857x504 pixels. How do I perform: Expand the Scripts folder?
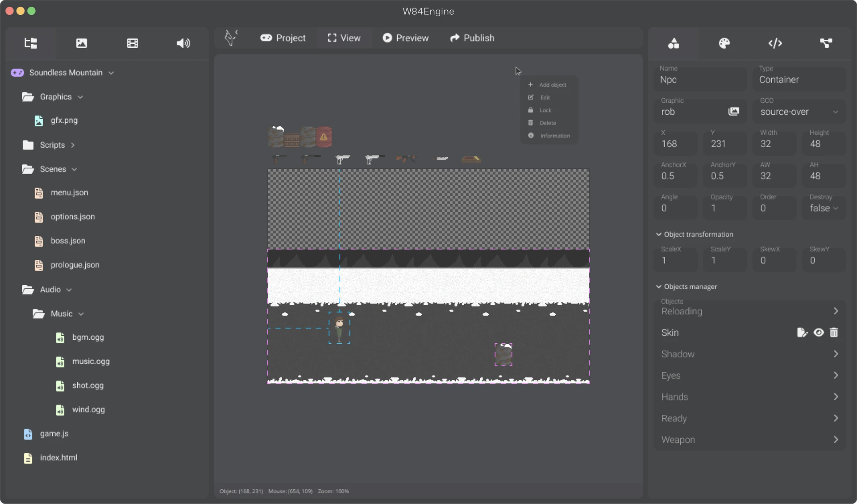52,145
